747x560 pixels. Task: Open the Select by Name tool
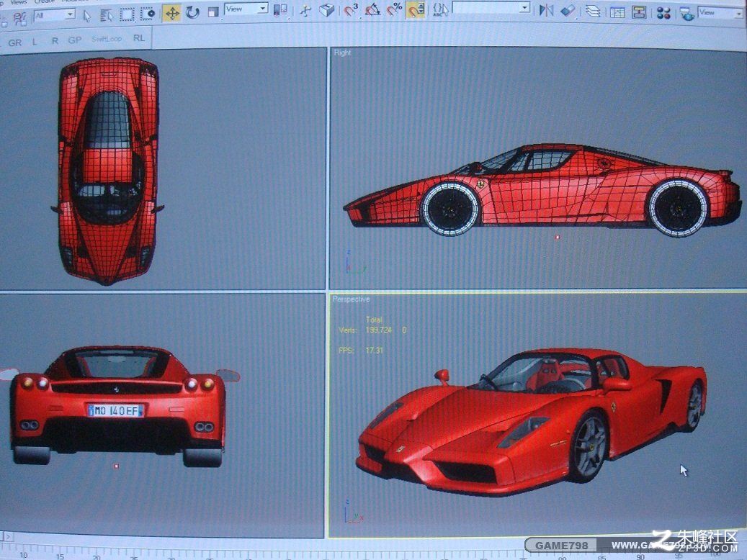106,16
